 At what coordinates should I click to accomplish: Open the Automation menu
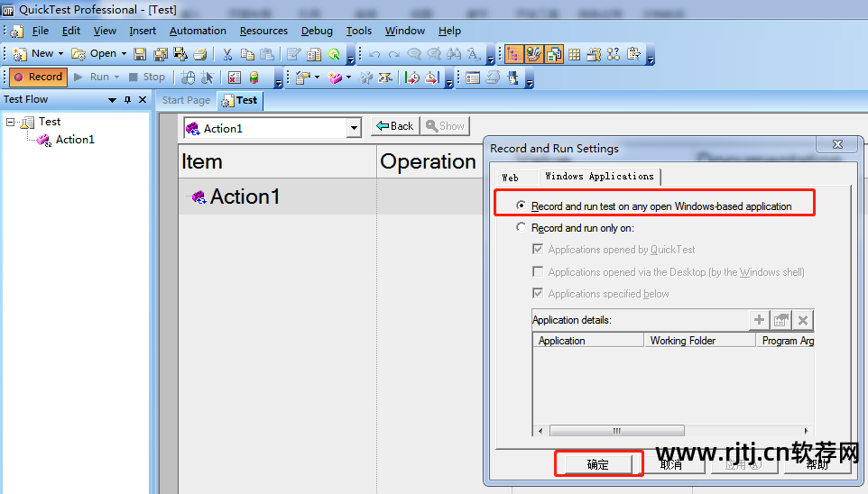198,31
